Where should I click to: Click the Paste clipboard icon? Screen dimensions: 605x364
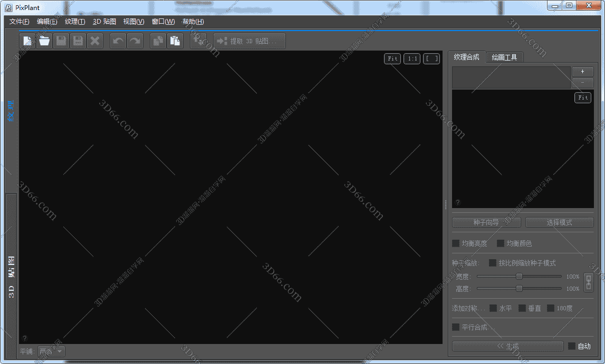[175, 41]
